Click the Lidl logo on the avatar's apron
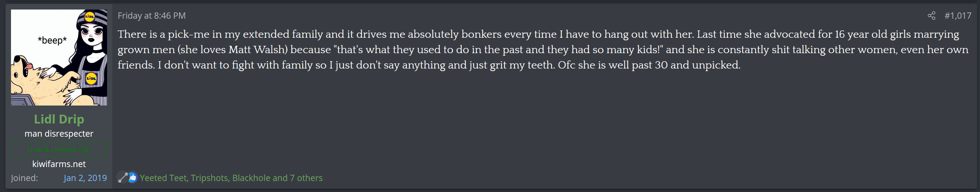980x192 pixels. coord(91,79)
